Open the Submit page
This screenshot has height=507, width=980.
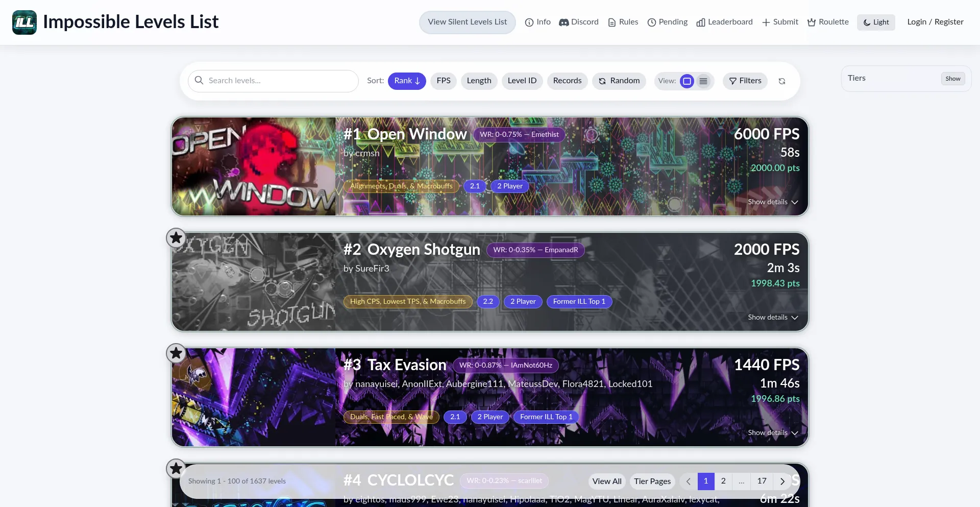pyautogui.click(x=780, y=22)
